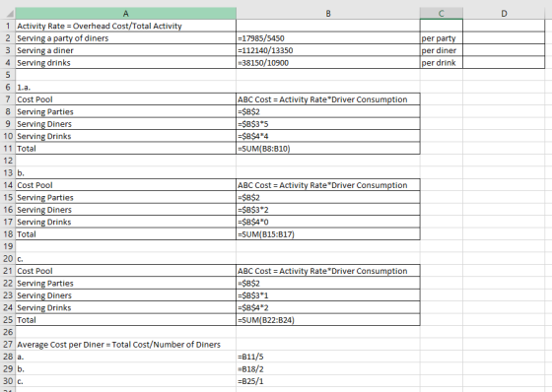Click ABC Cost header in row 14
Screen dimensions: 552x392
327,185
